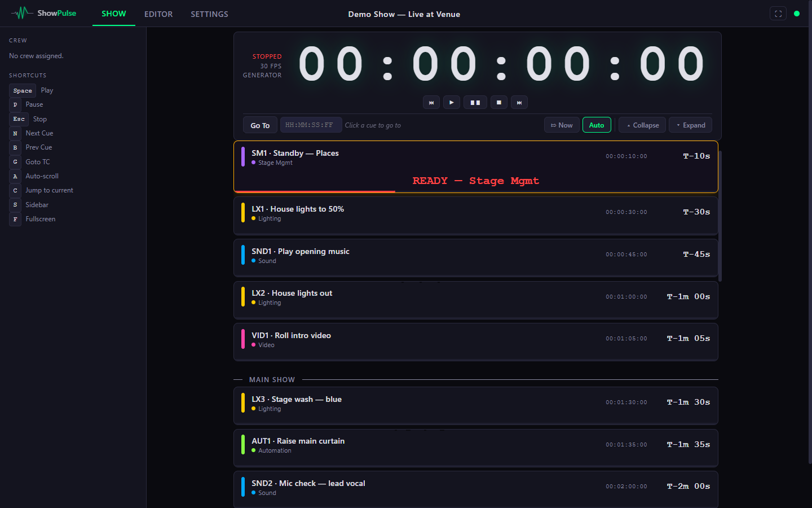Click the T-45s countdown on SND1

[x=696, y=255]
